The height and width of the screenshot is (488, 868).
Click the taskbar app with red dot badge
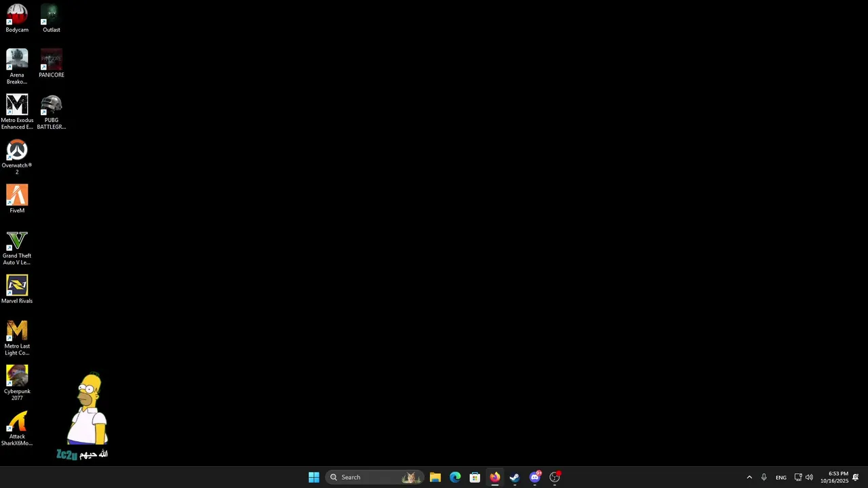pos(555,477)
